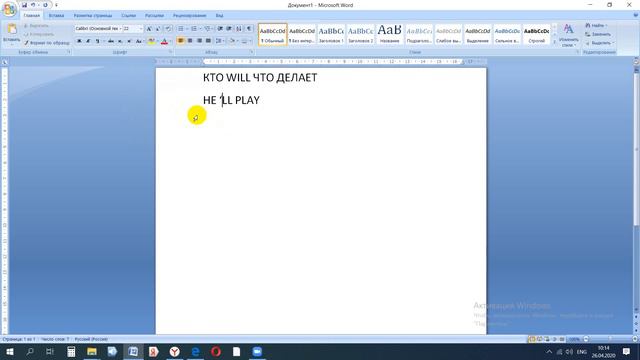Show or hide paragraph marks (¶)
Screen dimensions: 640x360
[x=249, y=29]
